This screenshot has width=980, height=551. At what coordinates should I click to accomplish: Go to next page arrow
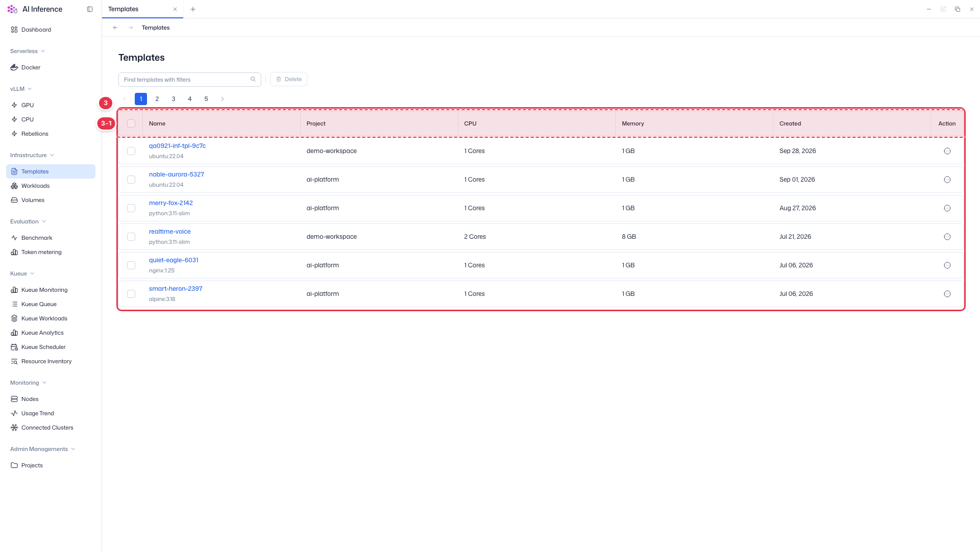pos(223,99)
